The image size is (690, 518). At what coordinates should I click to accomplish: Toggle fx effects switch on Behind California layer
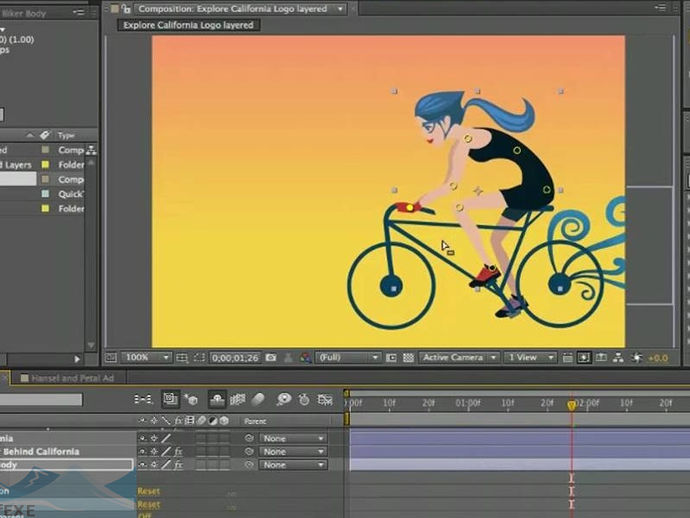pyautogui.click(x=178, y=452)
